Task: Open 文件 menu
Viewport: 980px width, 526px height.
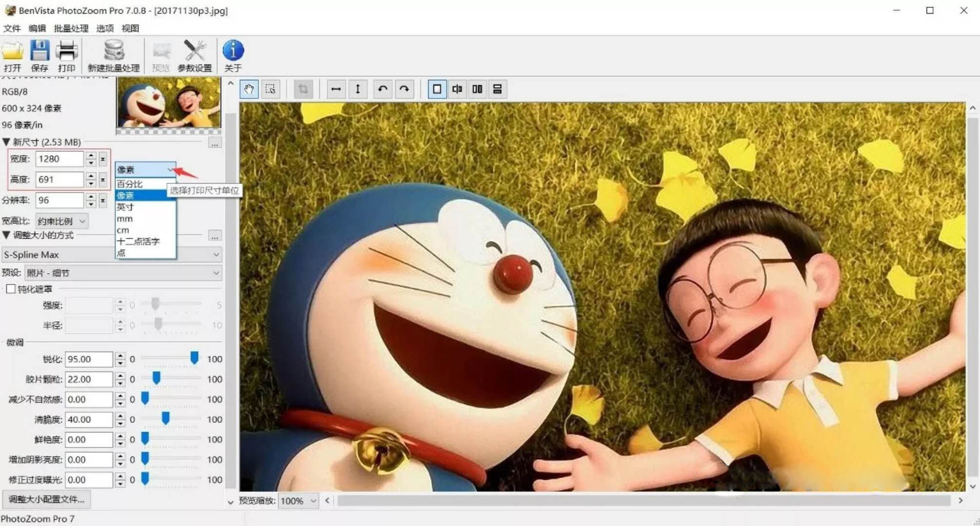Action: click(x=12, y=28)
